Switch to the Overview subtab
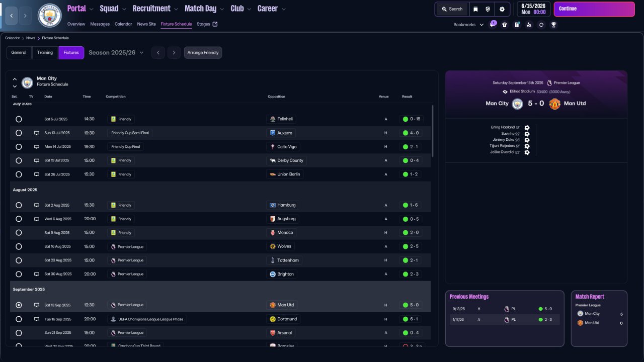Image resolution: width=644 pixels, height=362 pixels. 76,24
